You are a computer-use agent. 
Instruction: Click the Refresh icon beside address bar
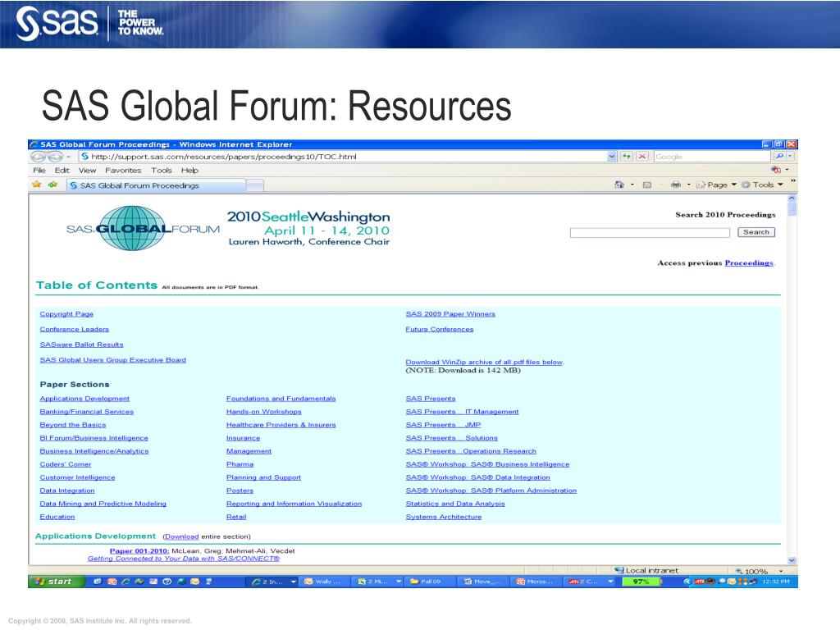626,157
